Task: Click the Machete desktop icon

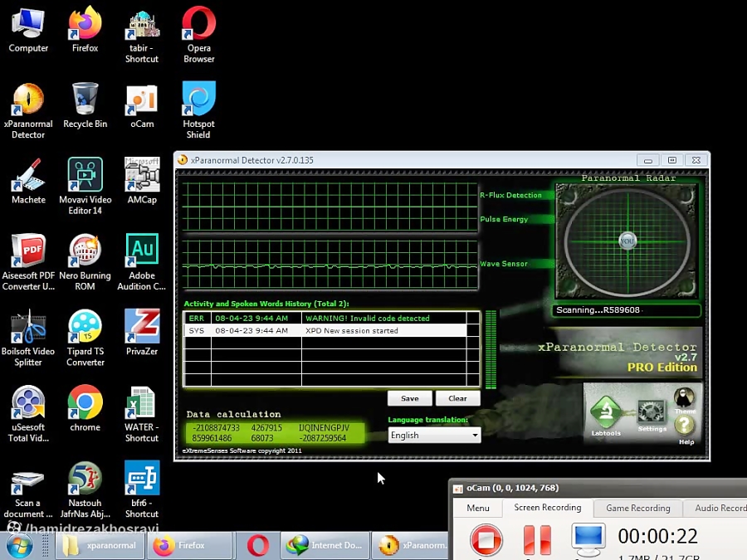Action: pos(28,182)
